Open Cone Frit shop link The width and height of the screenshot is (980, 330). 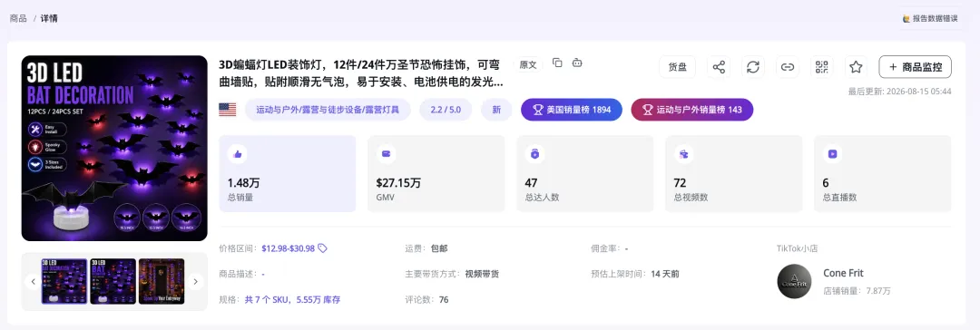tap(843, 273)
